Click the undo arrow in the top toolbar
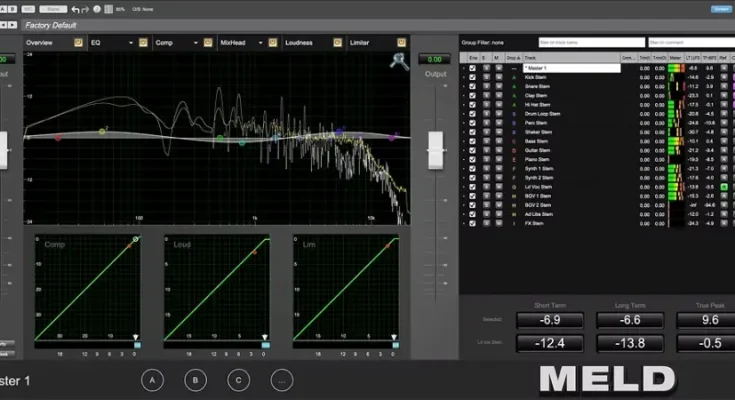The image size is (735, 400). 76,9
